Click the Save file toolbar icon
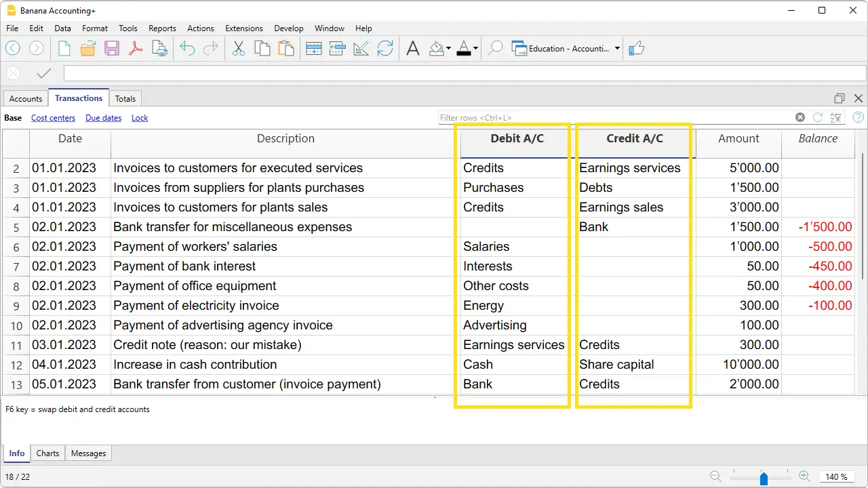This screenshot has height=488, width=868. [112, 48]
